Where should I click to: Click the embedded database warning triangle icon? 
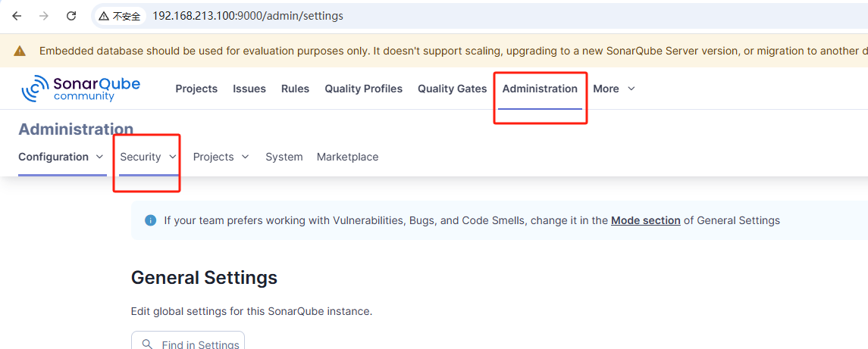click(x=20, y=51)
